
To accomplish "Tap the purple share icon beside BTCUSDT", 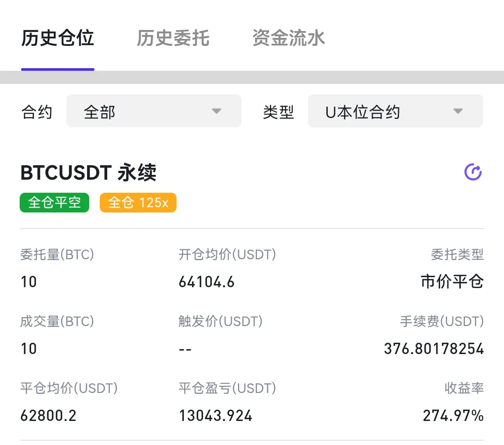I will pos(473,172).
